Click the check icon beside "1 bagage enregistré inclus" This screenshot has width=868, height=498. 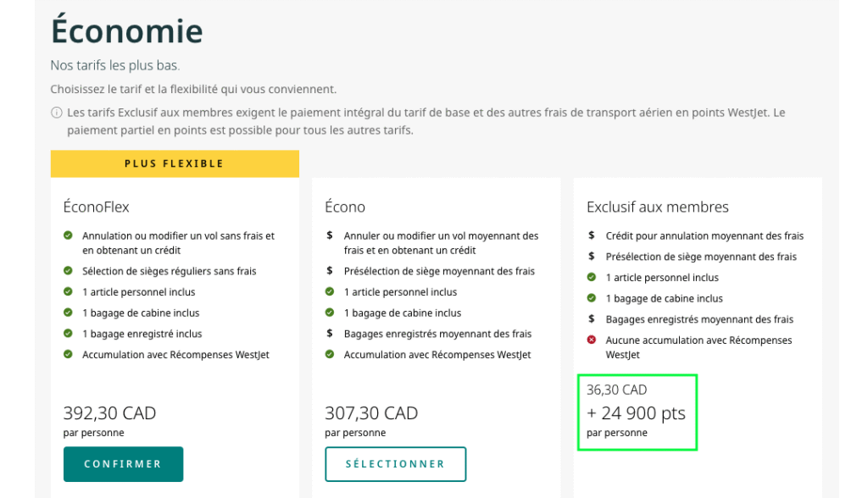pyautogui.click(x=68, y=334)
